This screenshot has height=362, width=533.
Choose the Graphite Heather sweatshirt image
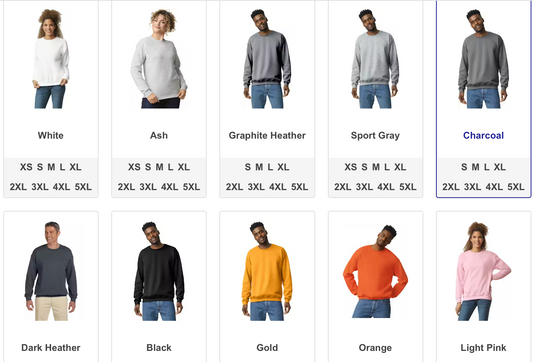coord(267,58)
